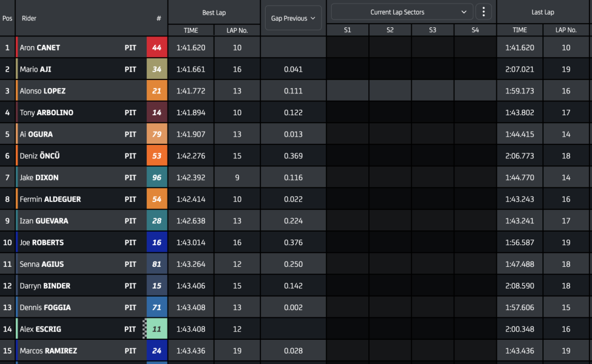Click the Best Lap header
This screenshot has width=592, height=364.
[214, 13]
